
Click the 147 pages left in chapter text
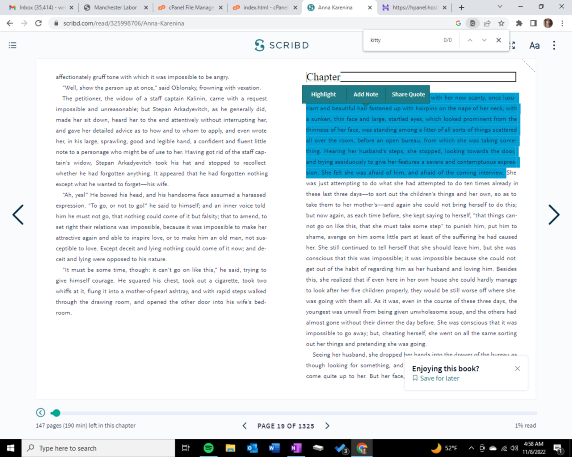pyautogui.click(x=86, y=426)
